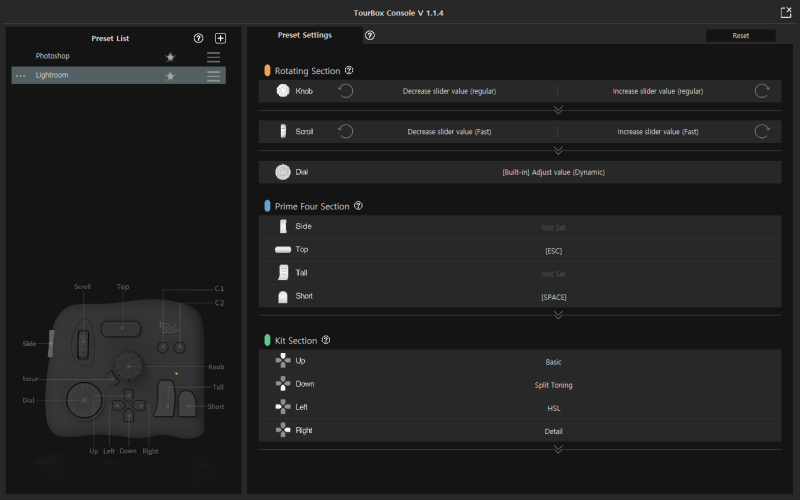Edit Top button [ESC] assignment
Screen dimensions: 800x500
pos(554,251)
